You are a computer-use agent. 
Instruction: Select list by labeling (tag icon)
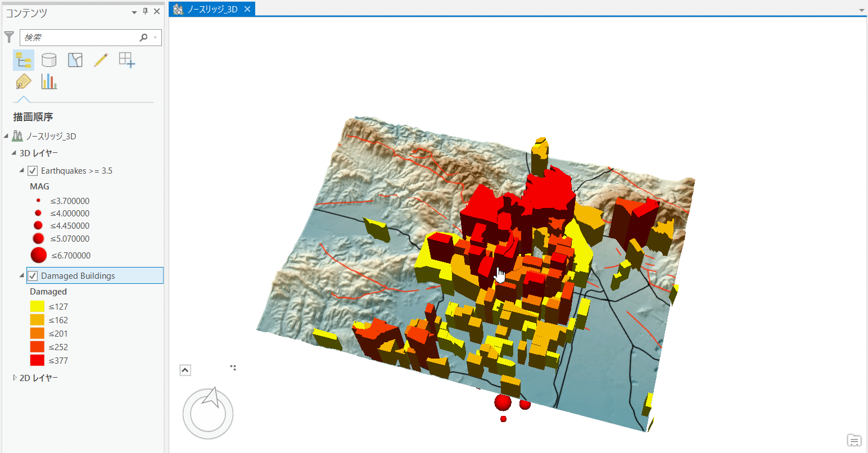[23, 81]
